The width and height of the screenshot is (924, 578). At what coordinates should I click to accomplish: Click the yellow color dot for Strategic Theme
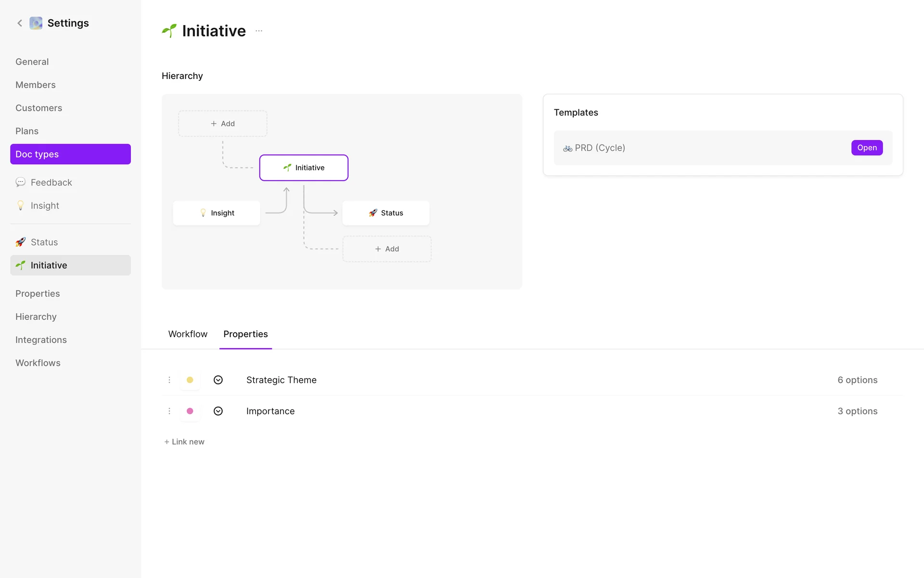pos(190,380)
